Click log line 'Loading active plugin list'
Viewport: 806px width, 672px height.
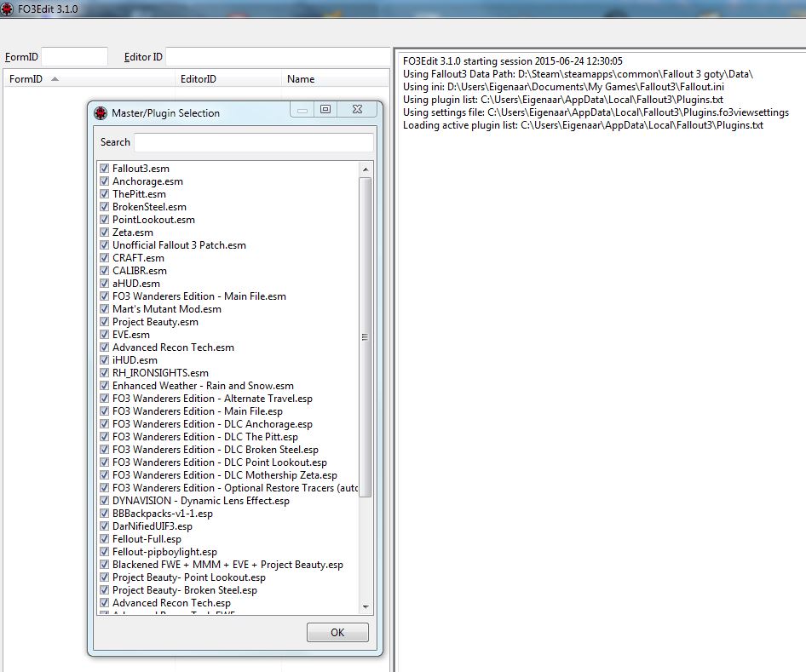pos(583,125)
